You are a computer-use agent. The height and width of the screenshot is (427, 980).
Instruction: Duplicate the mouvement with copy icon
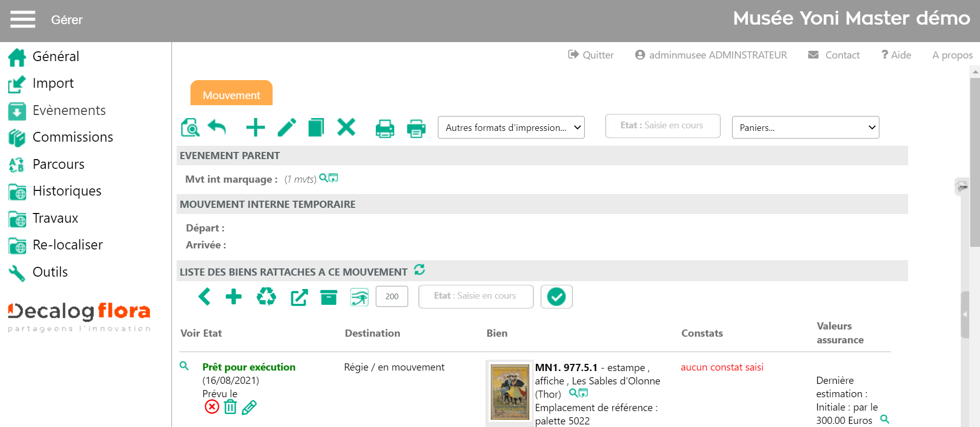pyautogui.click(x=316, y=127)
